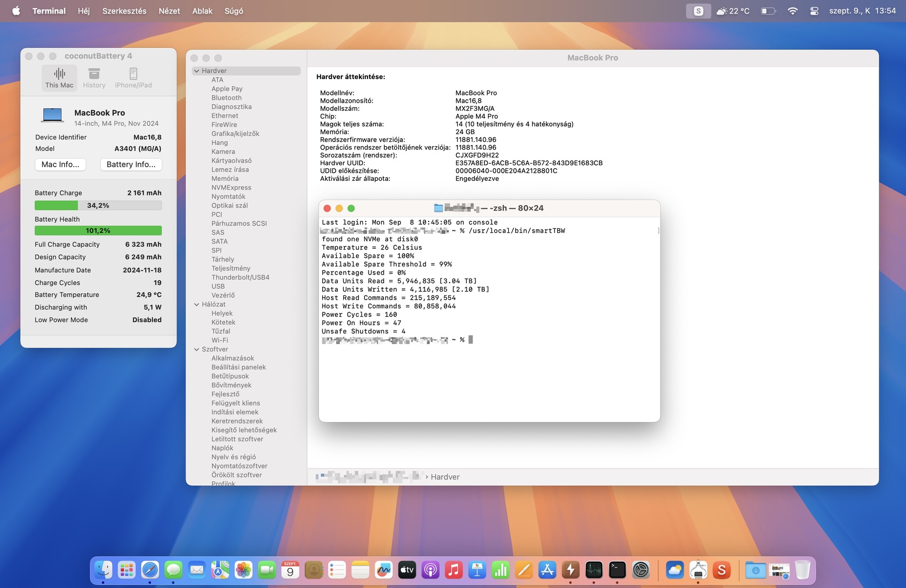Open the Ablak menu
The height and width of the screenshot is (588, 906).
[x=202, y=11]
